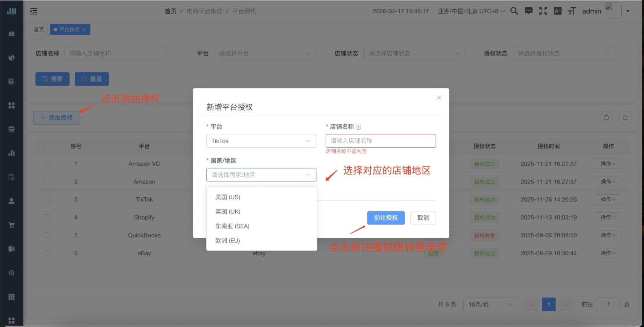Open the house icon in the sidebar

[12, 273]
